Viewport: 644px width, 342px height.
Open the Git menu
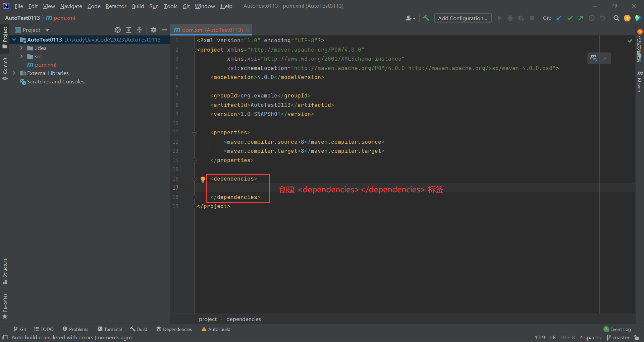[186, 6]
